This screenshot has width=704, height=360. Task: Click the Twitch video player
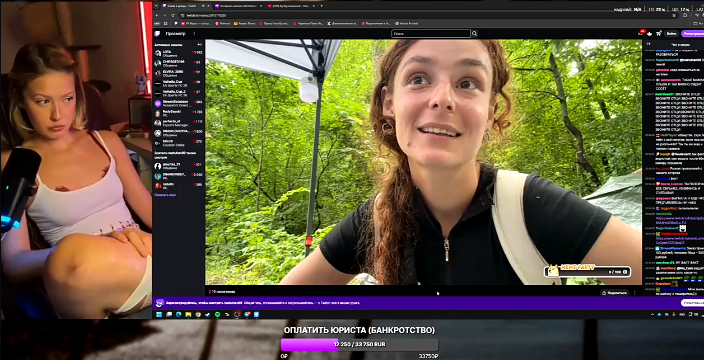pyautogui.click(x=423, y=162)
